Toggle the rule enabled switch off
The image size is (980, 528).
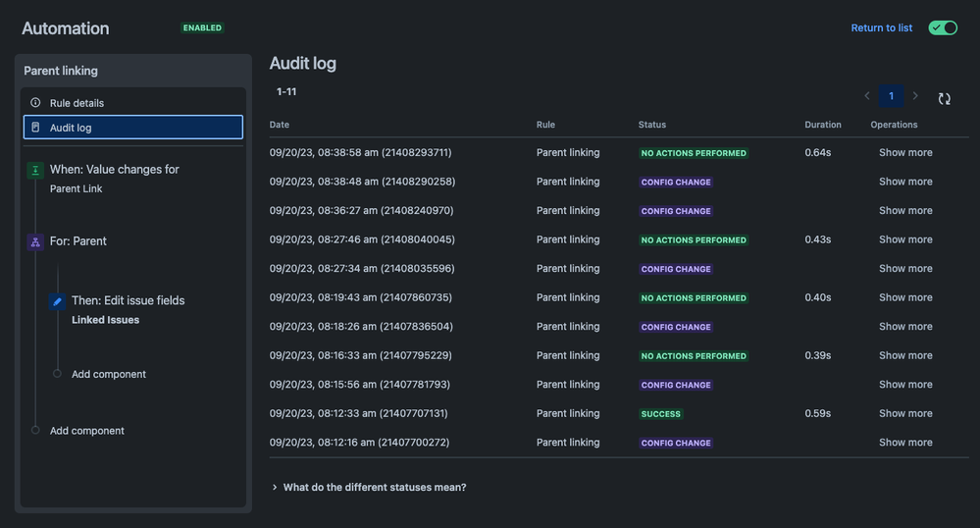coord(943,27)
